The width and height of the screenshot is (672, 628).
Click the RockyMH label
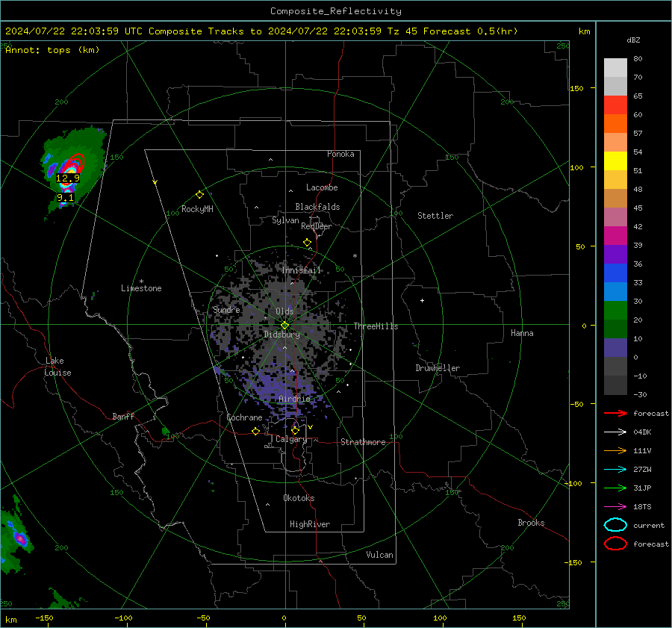(x=197, y=209)
